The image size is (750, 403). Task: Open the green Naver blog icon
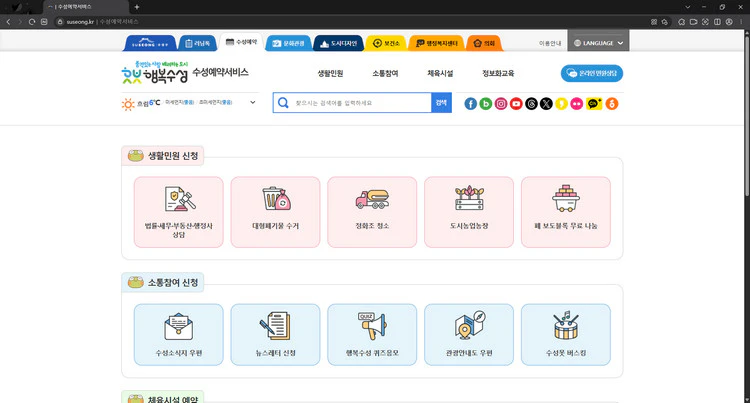tap(485, 104)
